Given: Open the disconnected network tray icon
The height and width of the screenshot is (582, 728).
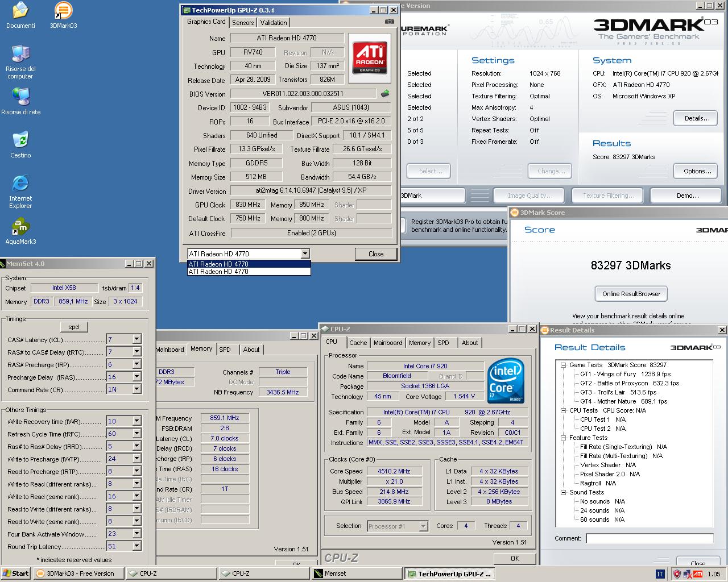Looking at the screenshot, I should pos(687,574).
